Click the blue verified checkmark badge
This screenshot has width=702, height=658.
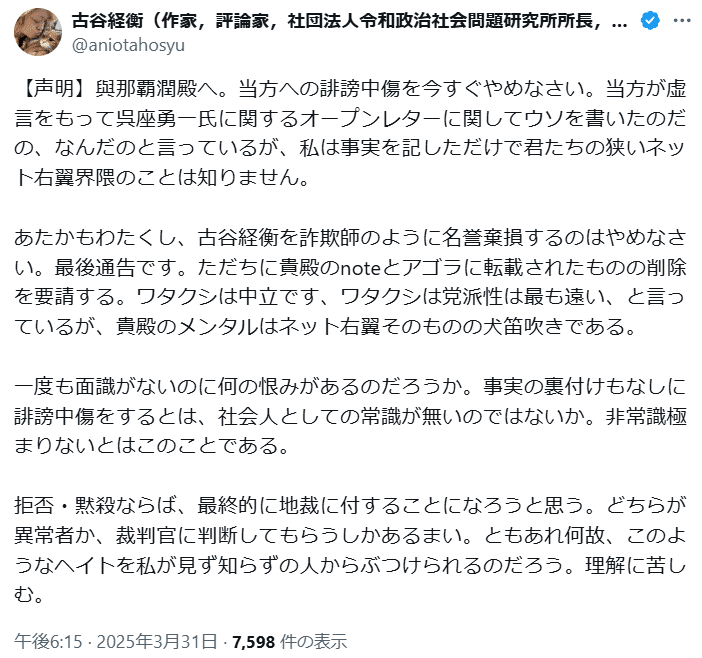click(649, 22)
